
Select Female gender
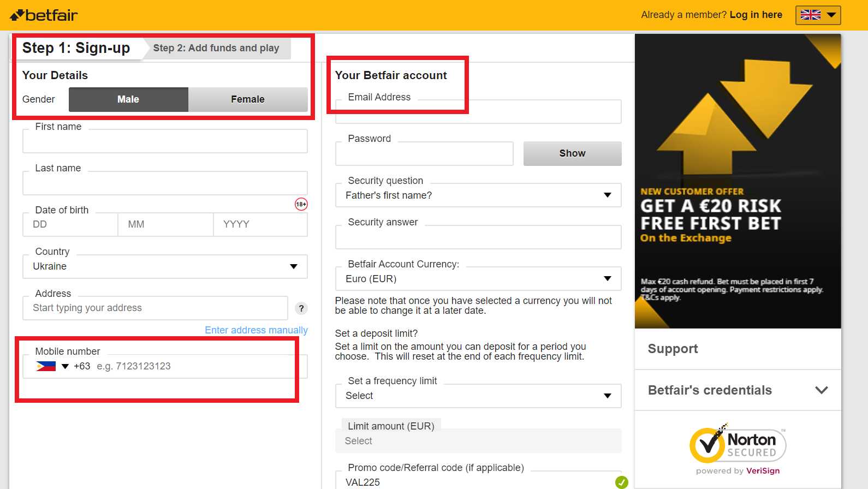(248, 99)
